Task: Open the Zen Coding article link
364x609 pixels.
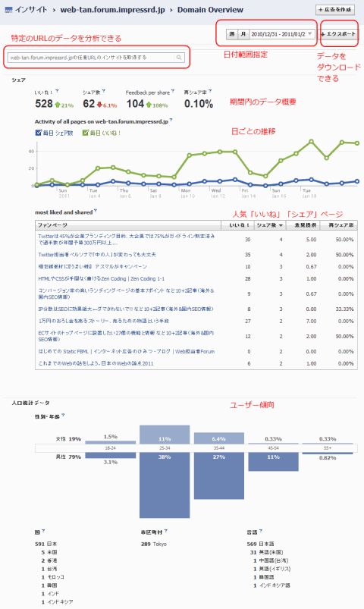Action: coord(102,278)
